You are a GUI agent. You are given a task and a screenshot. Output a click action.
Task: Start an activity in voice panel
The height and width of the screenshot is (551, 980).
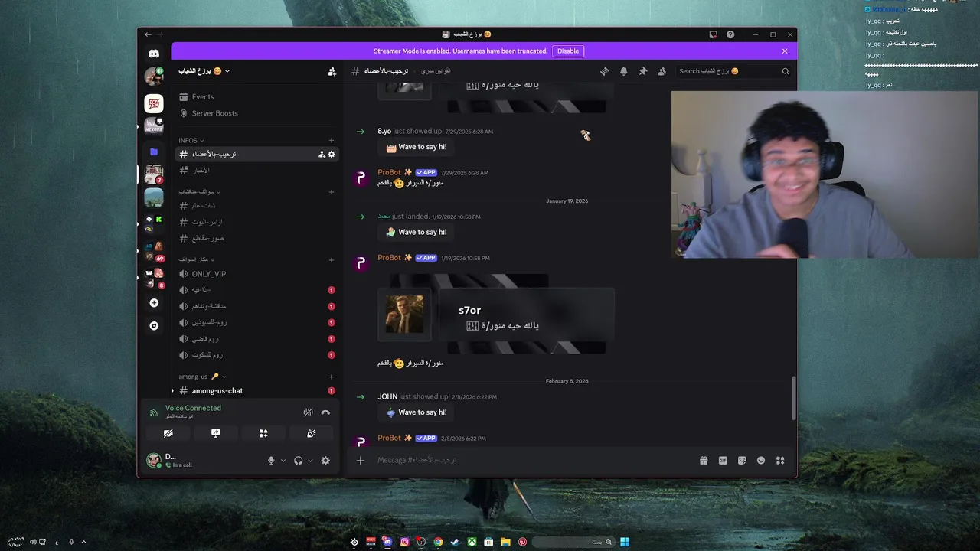(x=263, y=433)
